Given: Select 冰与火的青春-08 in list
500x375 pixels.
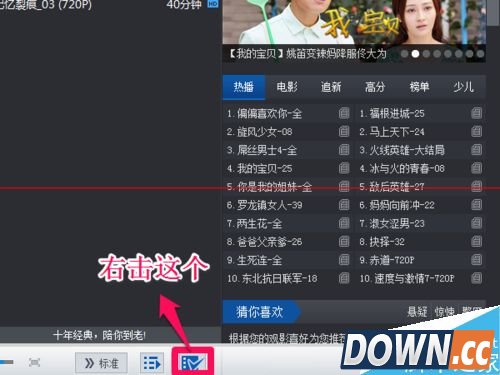Looking at the screenshot, I should [x=402, y=169].
